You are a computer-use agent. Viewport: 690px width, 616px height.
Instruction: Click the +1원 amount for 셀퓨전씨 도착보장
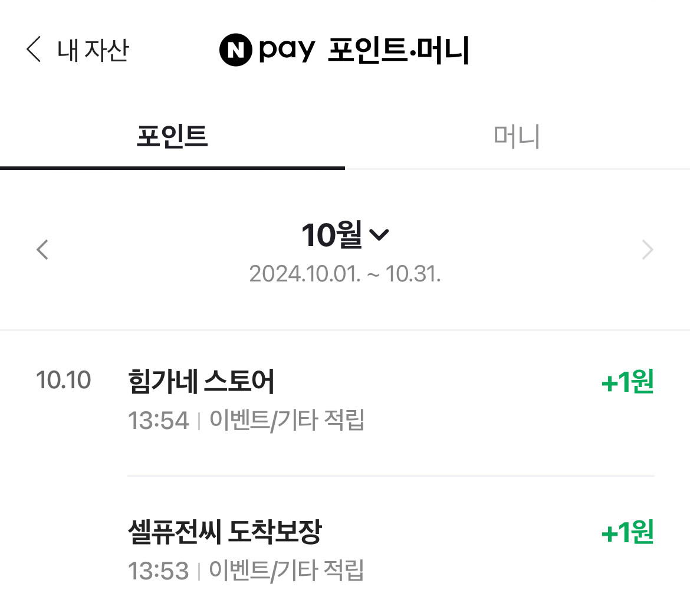(x=627, y=533)
